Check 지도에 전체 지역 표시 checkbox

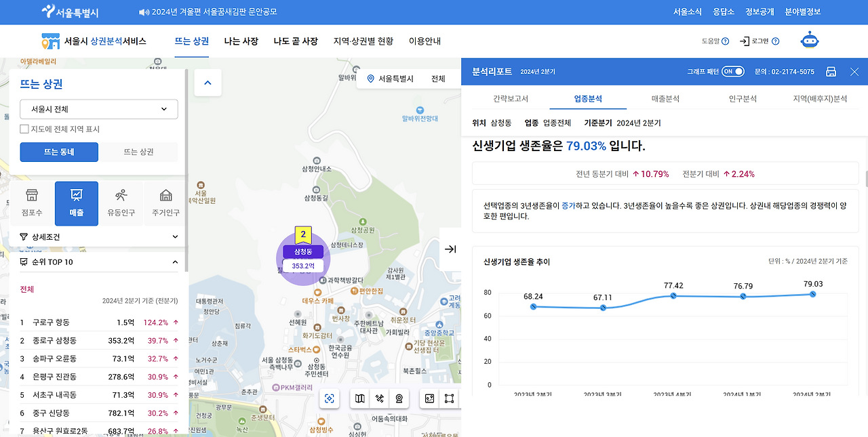click(x=24, y=129)
